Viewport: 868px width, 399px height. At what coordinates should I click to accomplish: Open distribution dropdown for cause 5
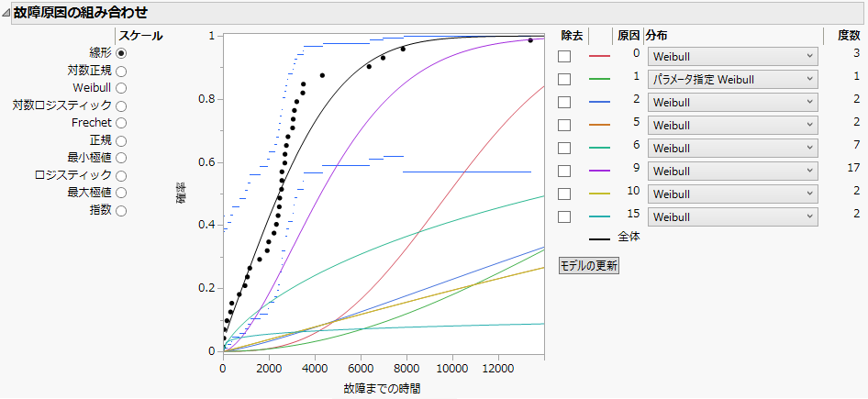pos(733,125)
